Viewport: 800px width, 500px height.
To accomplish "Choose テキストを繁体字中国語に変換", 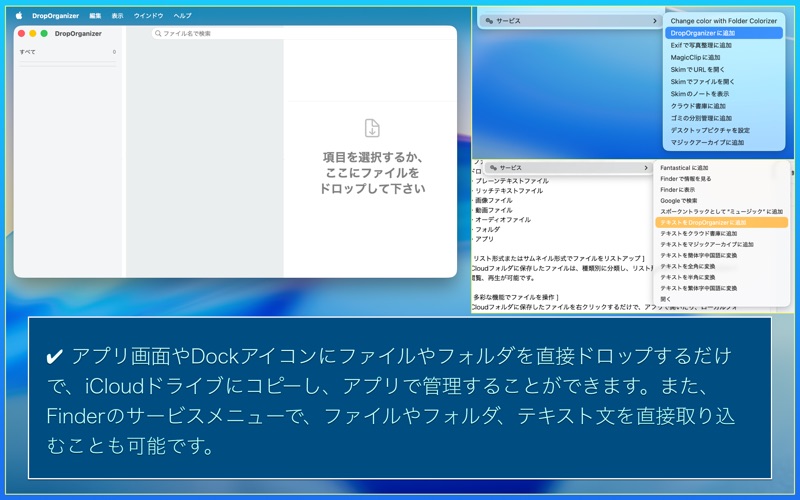I will (x=721, y=288).
